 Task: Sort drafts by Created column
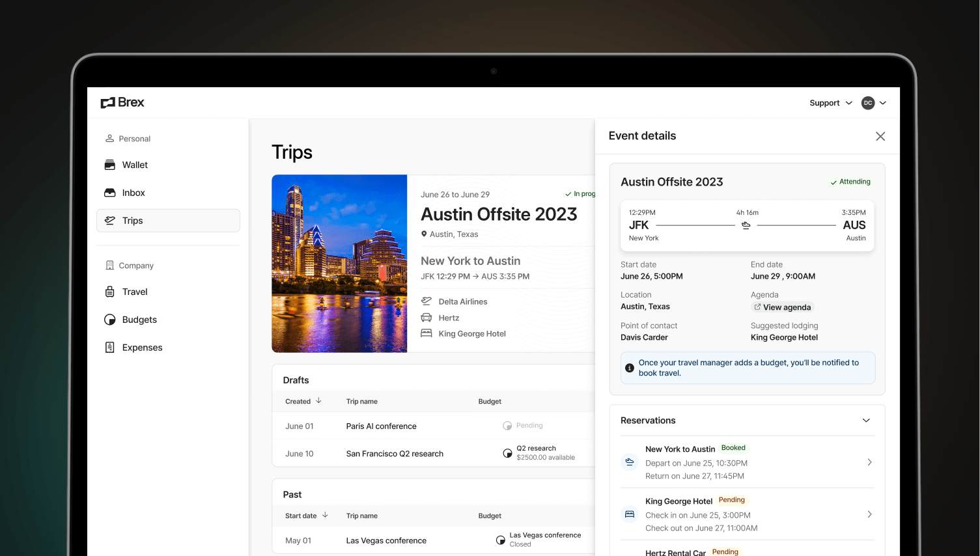pos(303,402)
